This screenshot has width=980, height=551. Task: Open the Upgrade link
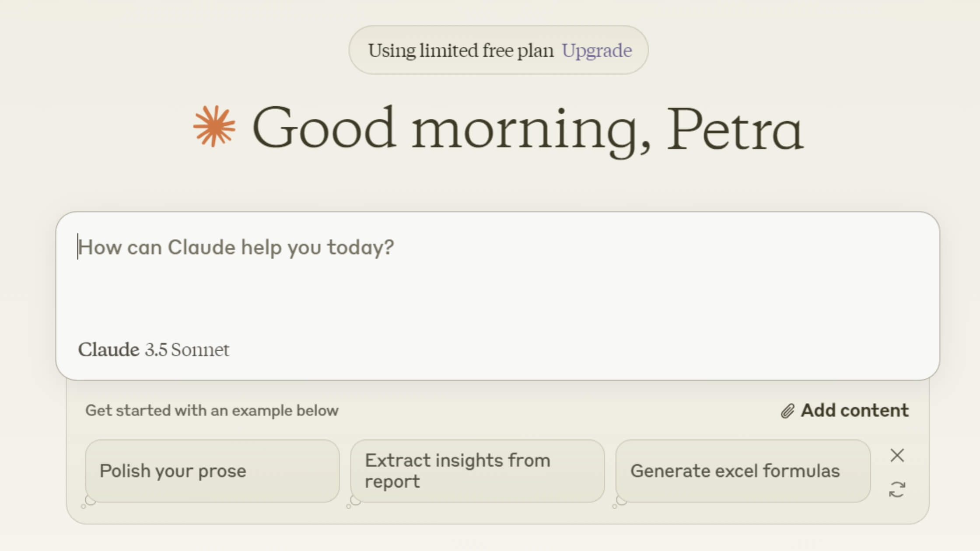pyautogui.click(x=597, y=50)
